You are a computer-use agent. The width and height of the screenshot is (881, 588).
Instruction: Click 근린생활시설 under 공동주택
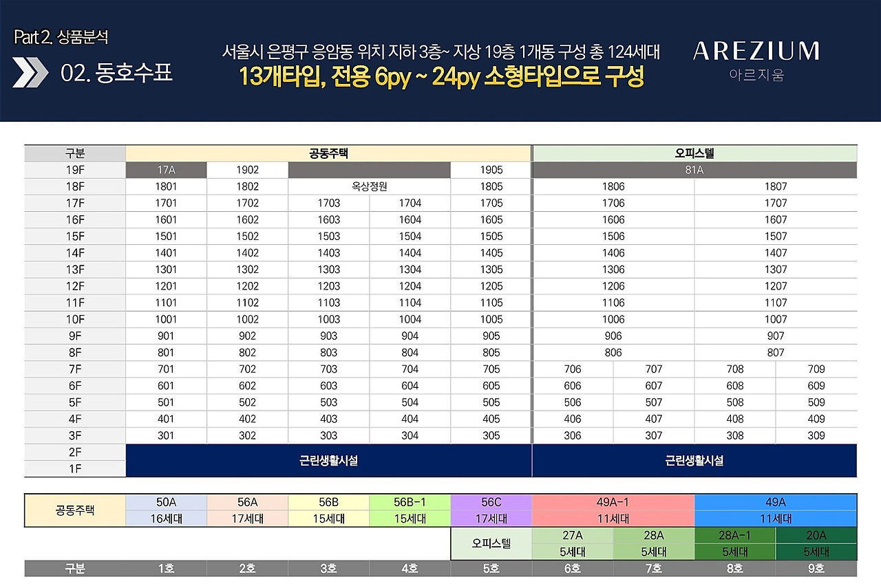click(x=328, y=461)
